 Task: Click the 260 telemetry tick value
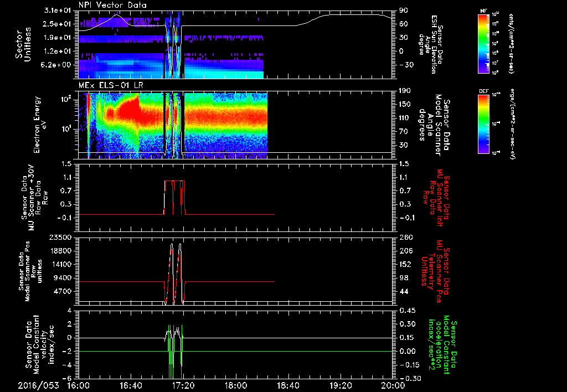[406, 237]
